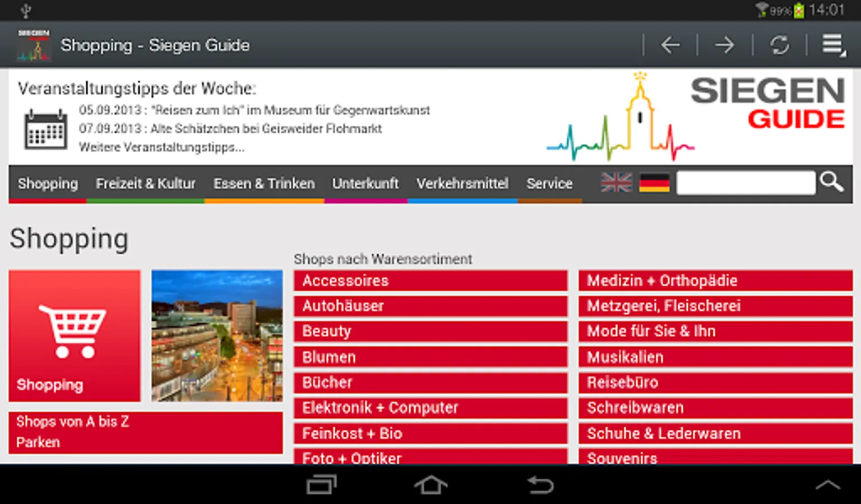Select the Feinkost + Bio category
861x504 pixels.
pyautogui.click(x=430, y=433)
